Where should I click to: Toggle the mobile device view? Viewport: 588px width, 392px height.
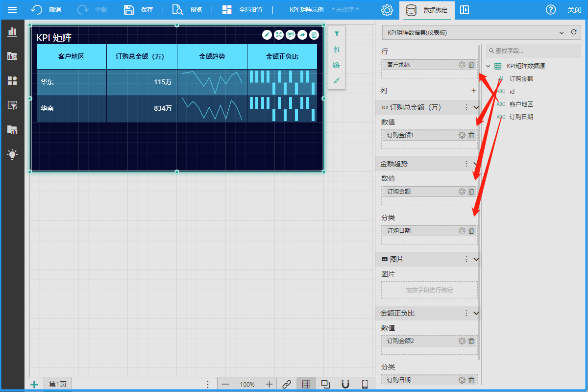(365, 384)
